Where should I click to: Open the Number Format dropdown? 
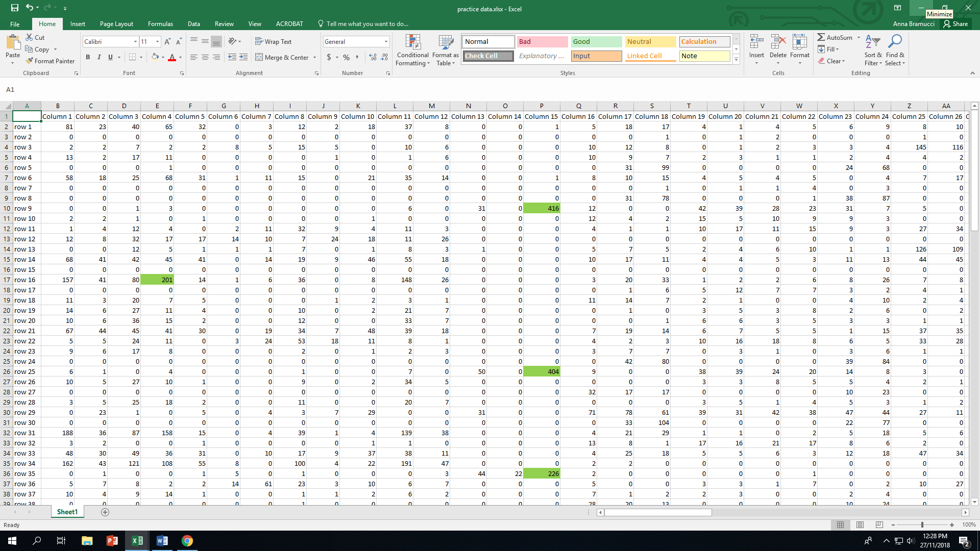tap(385, 41)
